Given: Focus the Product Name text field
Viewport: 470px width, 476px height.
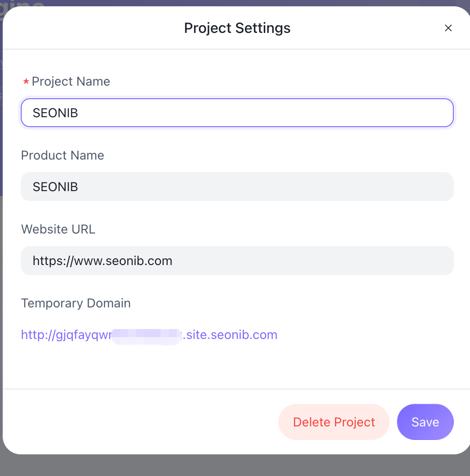Looking at the screenshot, I should [x=237, y=187].
